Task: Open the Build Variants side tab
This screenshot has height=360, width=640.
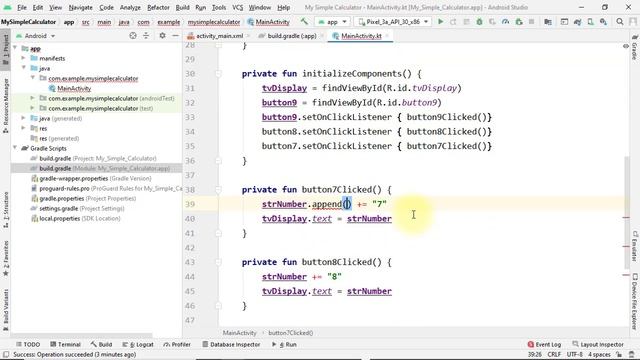Action: pyautogui.click(x=5, y=310)
